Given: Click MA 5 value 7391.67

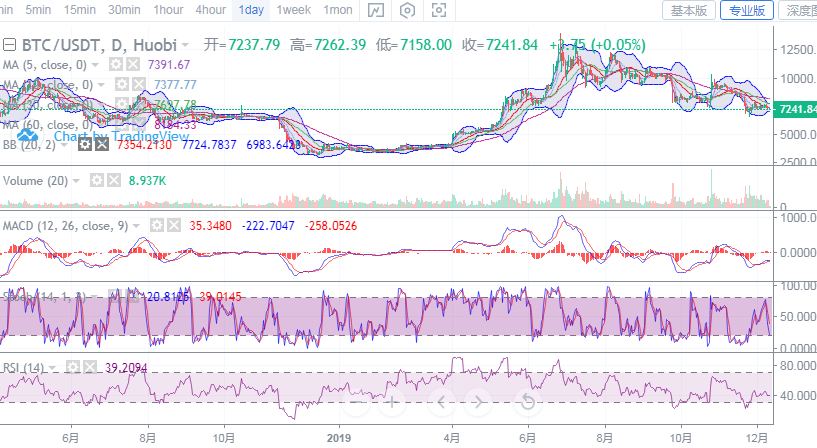Looking at the screenshot, I should coord(169,65).
